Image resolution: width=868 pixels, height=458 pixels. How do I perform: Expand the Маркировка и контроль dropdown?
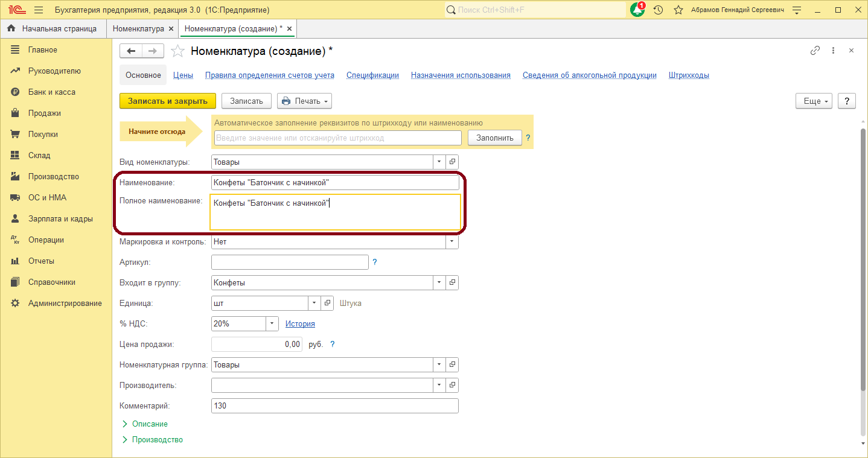[x=452, y=242]
